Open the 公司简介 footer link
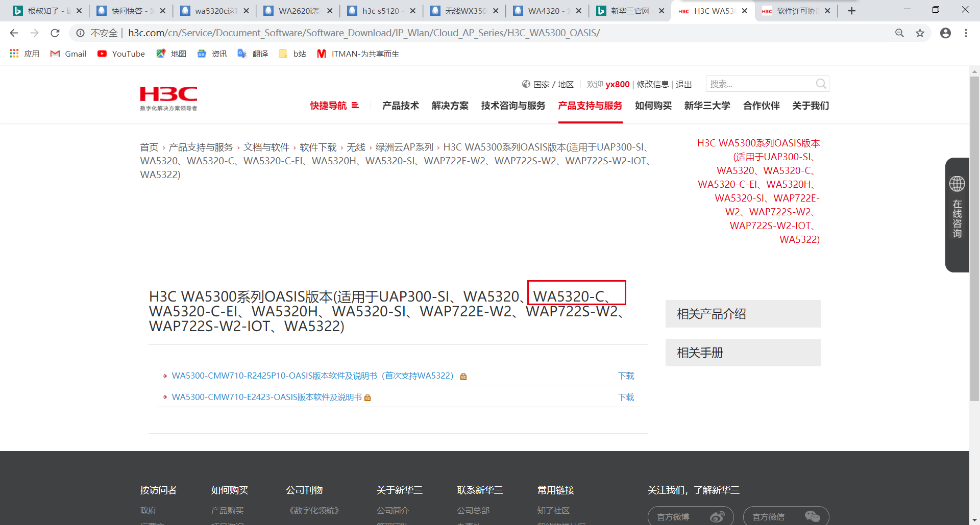Viewport: 980px width, 525px height. coord(393,510)
